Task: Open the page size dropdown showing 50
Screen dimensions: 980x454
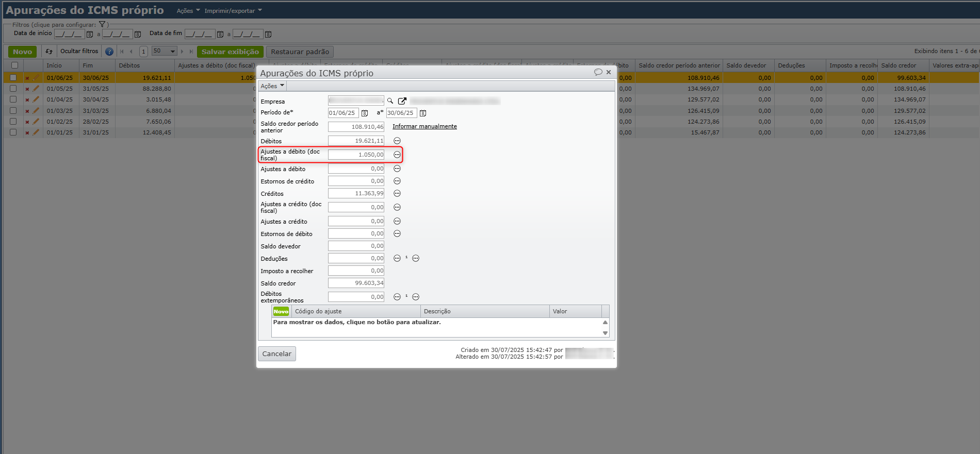Action: point(165,51)
